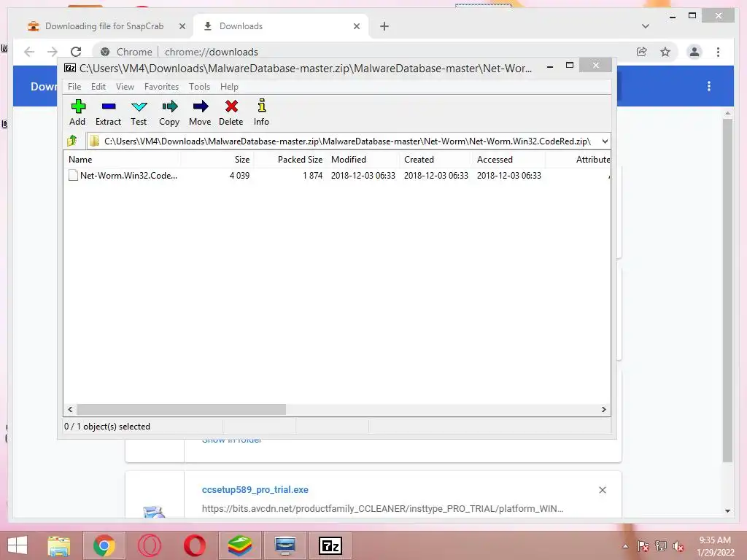This screenshot has height=560, width=747.
Task: Sort the file list by Size column
Action: tap(217, 160)
